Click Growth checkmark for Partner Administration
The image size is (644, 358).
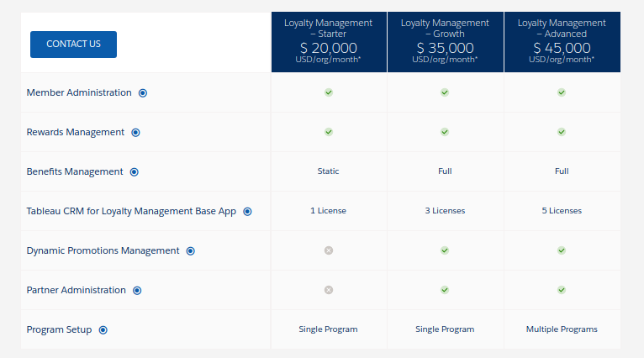(445, 290)
